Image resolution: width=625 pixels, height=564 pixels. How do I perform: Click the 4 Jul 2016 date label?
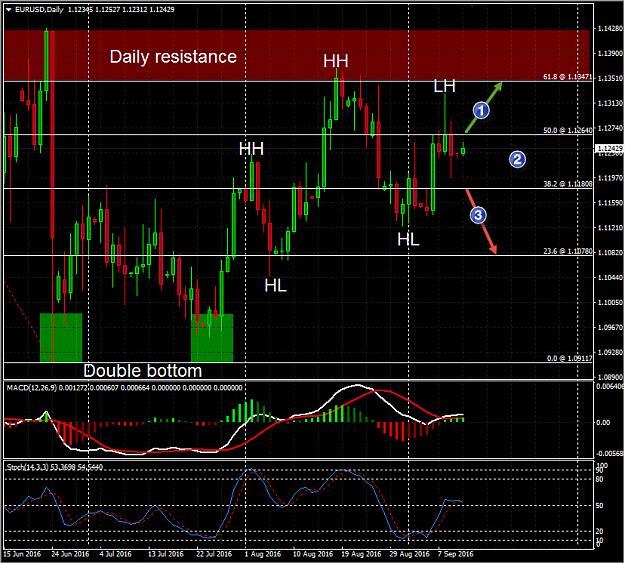point(115,554)
